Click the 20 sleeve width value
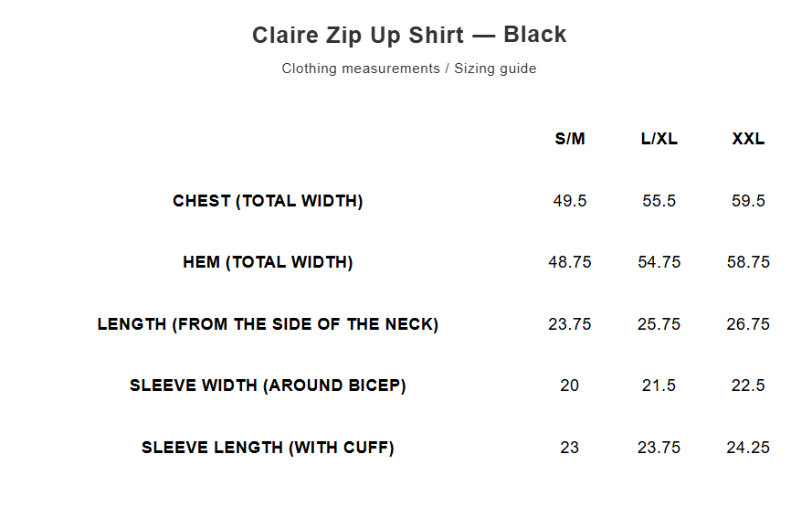Viewport: 812px width, 507px height. [570, 386]
